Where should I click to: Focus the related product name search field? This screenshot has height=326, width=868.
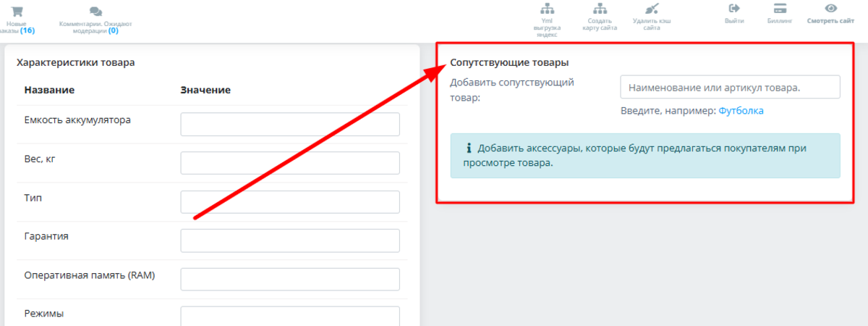pos(730,87)
